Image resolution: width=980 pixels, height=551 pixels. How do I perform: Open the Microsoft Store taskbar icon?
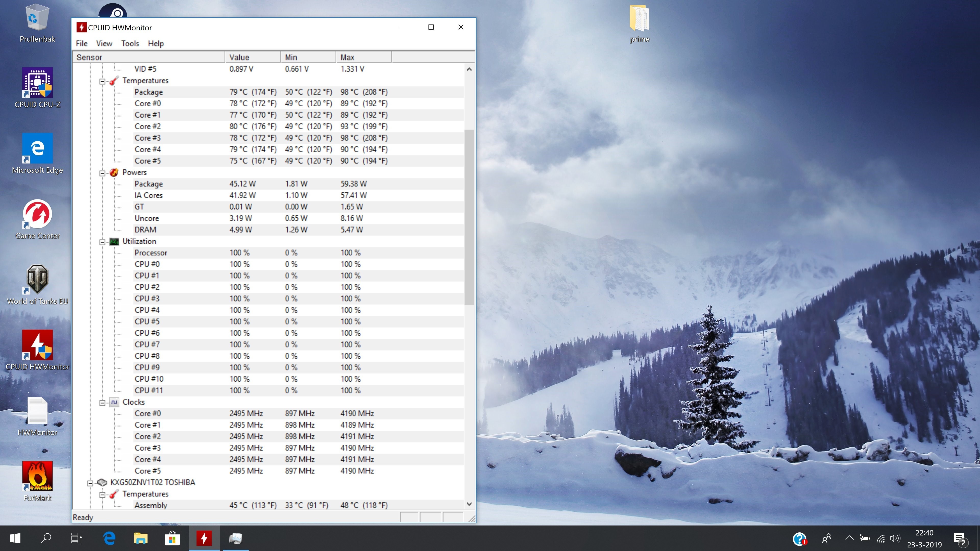click(172, 538)
